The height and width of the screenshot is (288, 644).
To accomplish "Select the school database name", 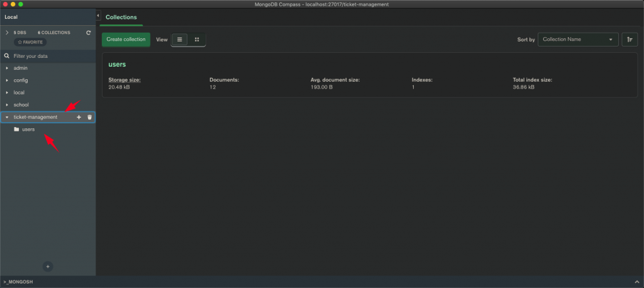I will [21, 105].
